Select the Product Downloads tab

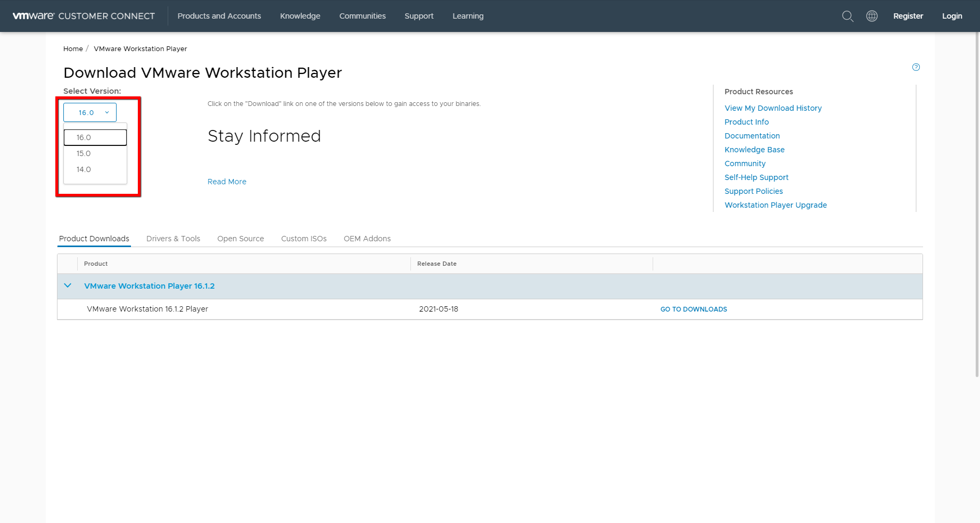coord(94,239)
